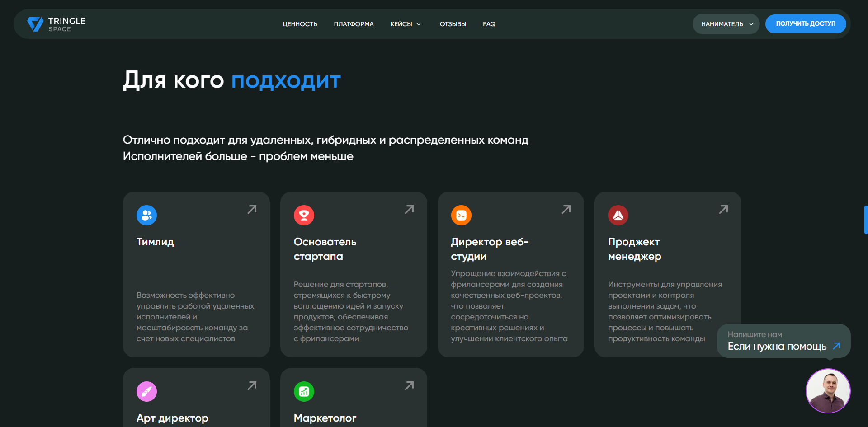Click the Если нужна помощь chat bubble
This screenshot has height=427, width=868.
click(783, 341)
